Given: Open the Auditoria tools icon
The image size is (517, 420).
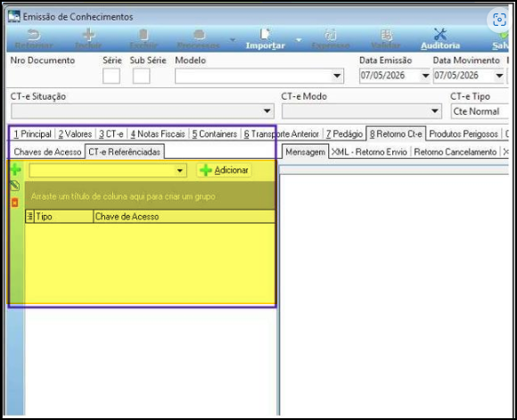Looking at the screenshot, I should 440,34.
